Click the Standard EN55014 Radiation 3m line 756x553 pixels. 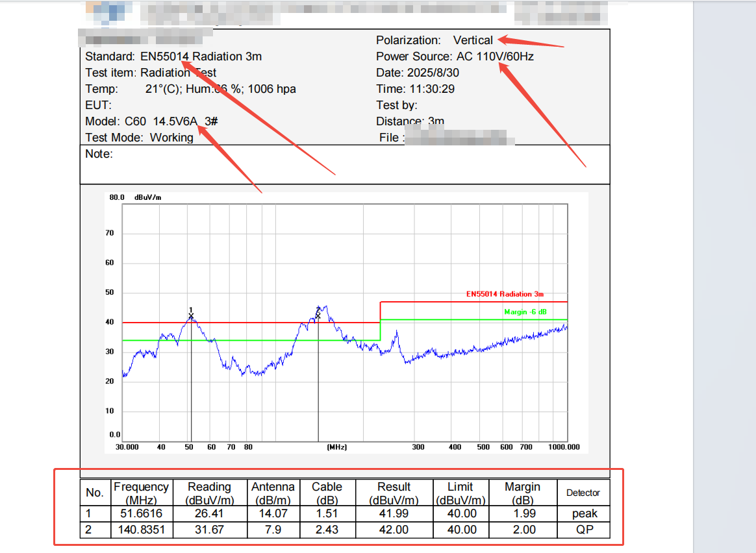pos(173,56)
